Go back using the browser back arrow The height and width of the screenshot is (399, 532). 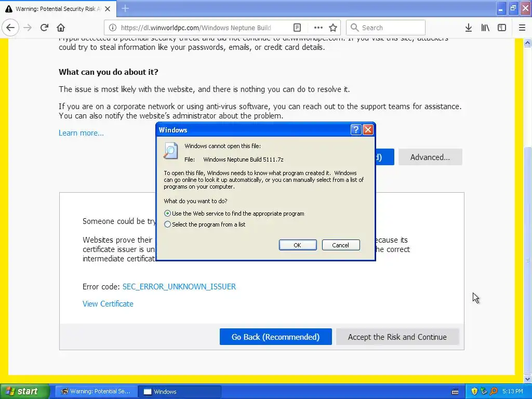coord(10,28)
